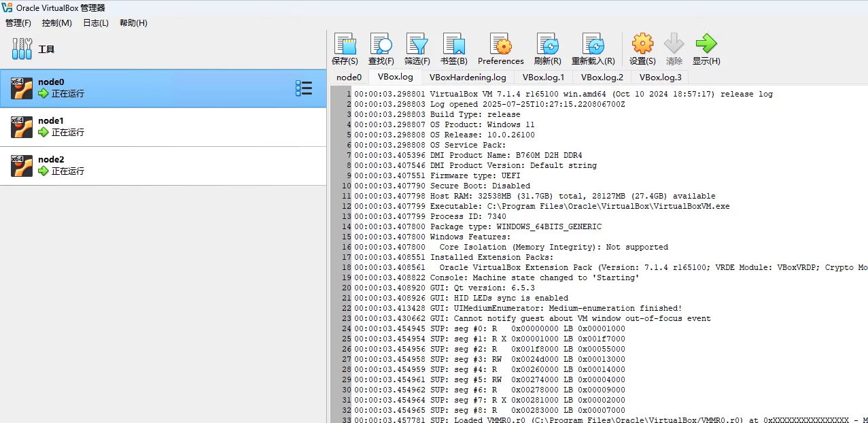Open the log viewer Preferences

click(500, 48)
